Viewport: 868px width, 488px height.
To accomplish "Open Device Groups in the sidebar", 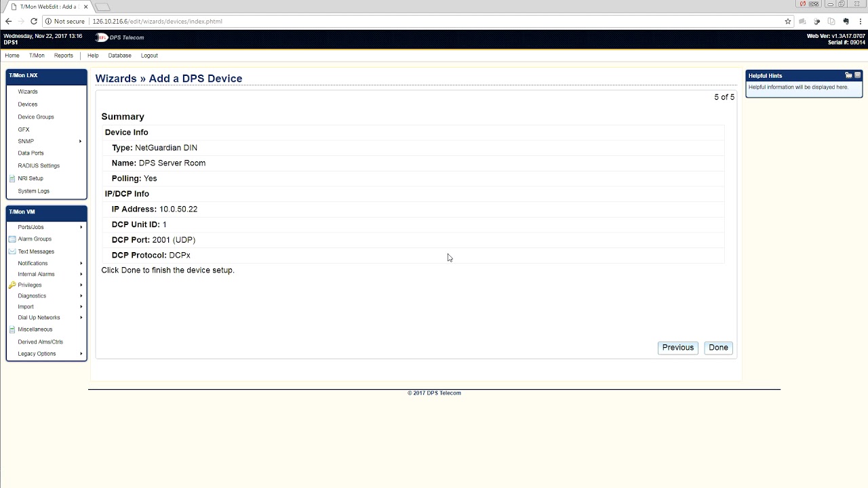I will click(36, 117).
